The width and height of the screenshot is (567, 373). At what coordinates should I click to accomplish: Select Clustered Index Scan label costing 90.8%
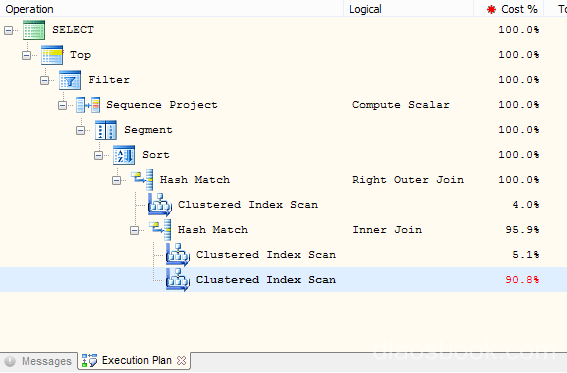(x=266, y=280)
